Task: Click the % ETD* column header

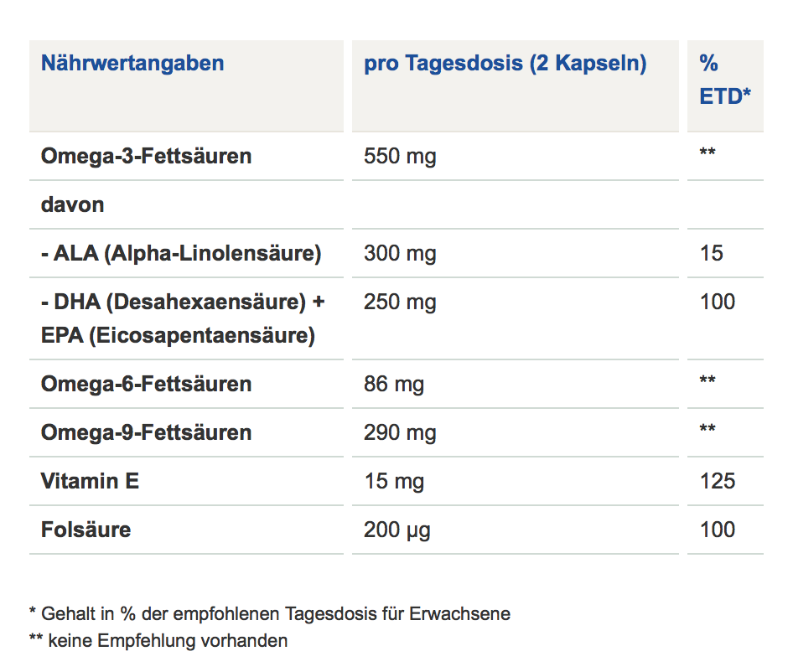Action: (x=724, y=80)
